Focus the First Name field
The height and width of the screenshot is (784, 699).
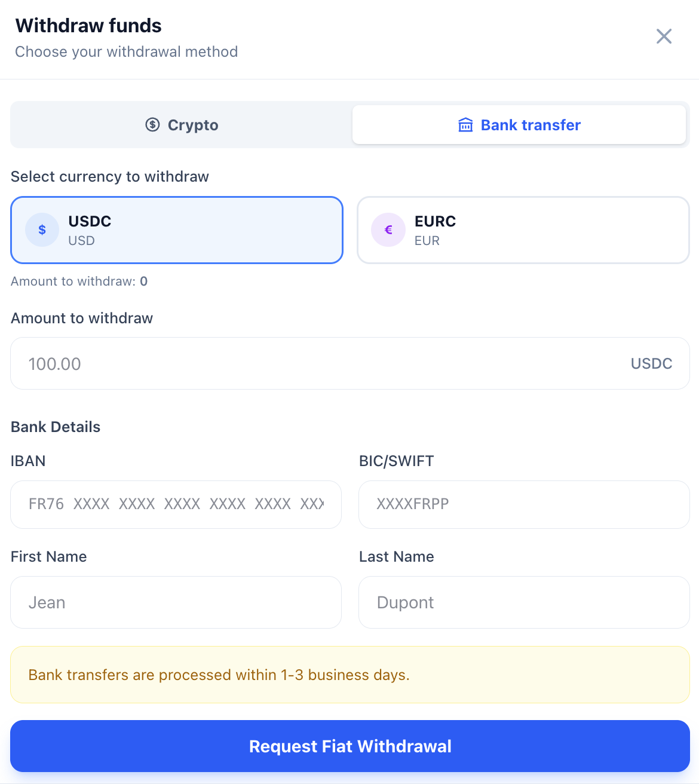pos(176,602)
